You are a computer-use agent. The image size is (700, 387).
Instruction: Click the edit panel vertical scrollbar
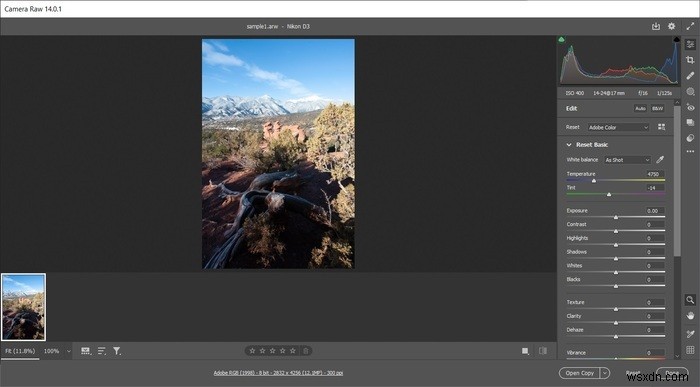(x=677, y=181)
